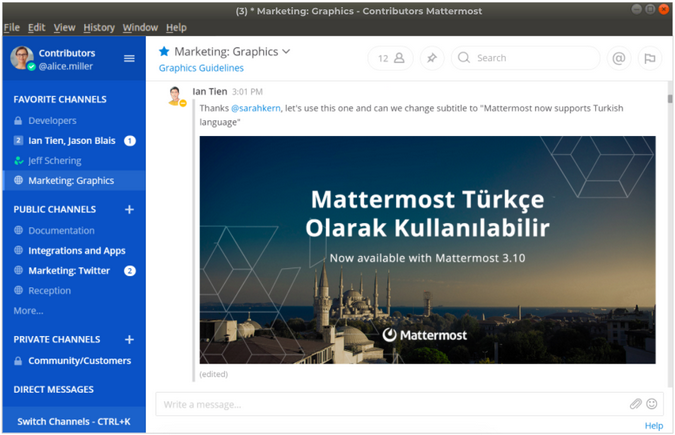Screen dimensions: 675x435
Task: Open the hamburger main menu in sidebar
Action: pyautogui.click(x=129, y=59)
